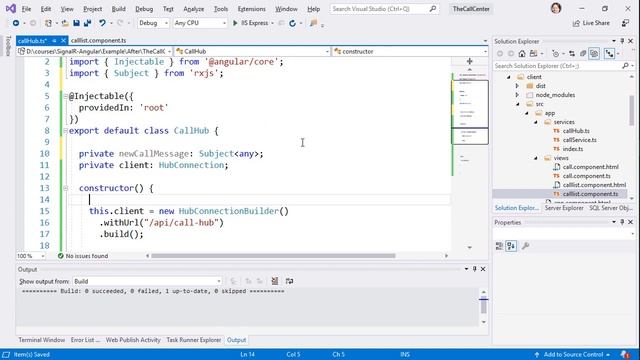The height and width of the screenshot is (360, 640).
Task: Open the File menu
Action: pos(26,9)
